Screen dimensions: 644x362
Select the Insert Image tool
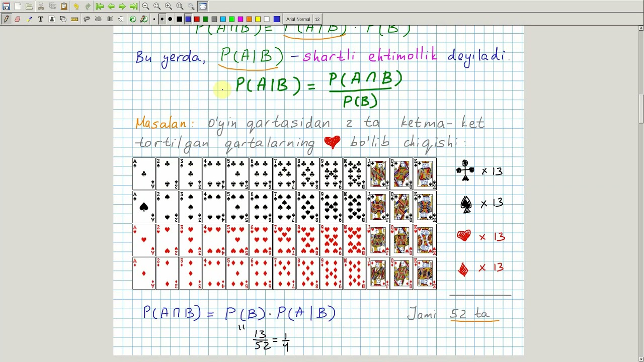(52, 19)
